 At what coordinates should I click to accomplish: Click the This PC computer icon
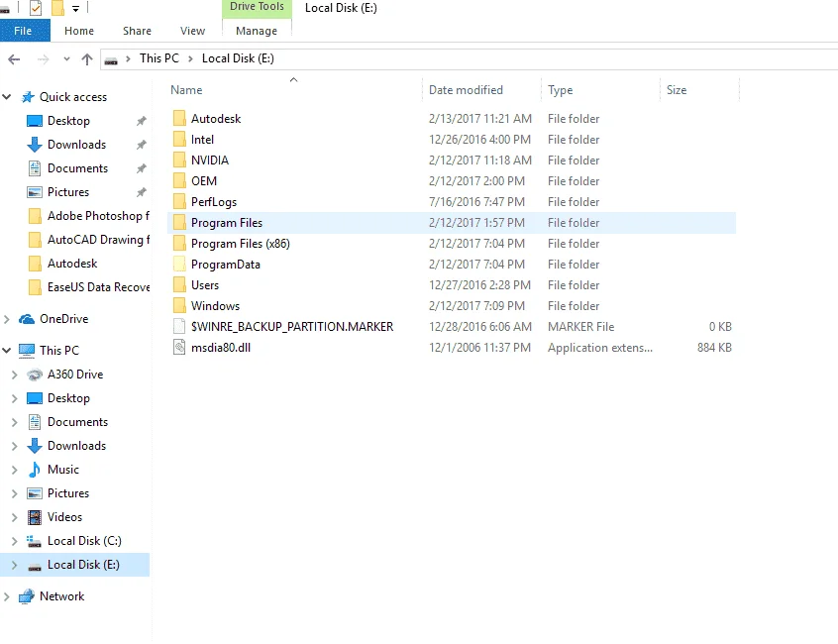[x=27, y=351]
